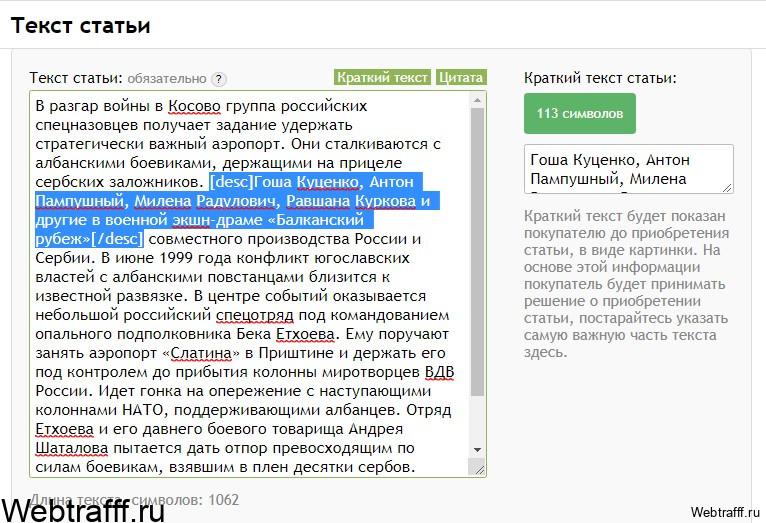
Task: Click the word 'НАТО' in the article
Action: [143, 410]
